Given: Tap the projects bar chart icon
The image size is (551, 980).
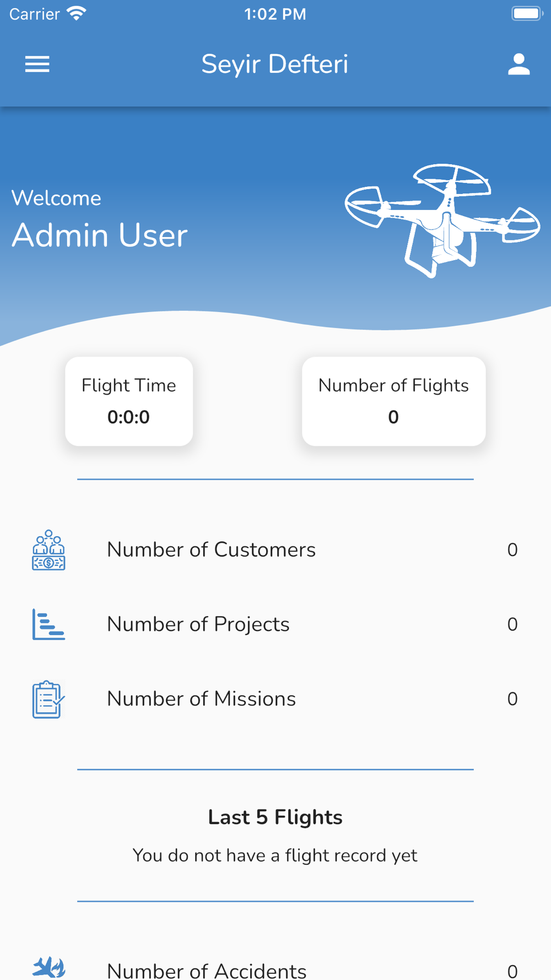Looking at the screenshot, I should (x=48, y=624).
